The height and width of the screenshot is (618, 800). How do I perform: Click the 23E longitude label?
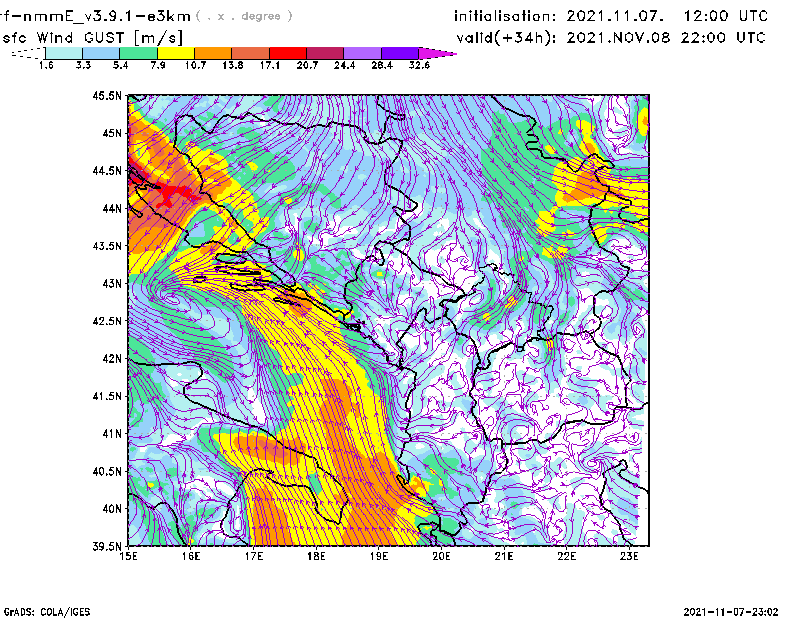629,556
